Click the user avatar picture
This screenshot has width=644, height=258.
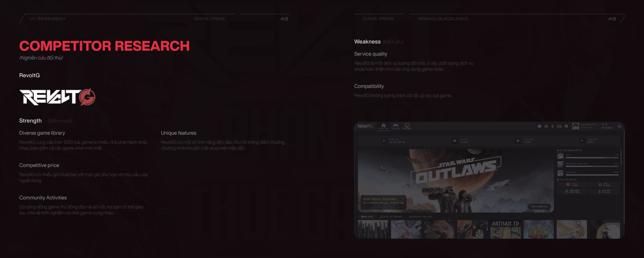(x=576, y=126)
